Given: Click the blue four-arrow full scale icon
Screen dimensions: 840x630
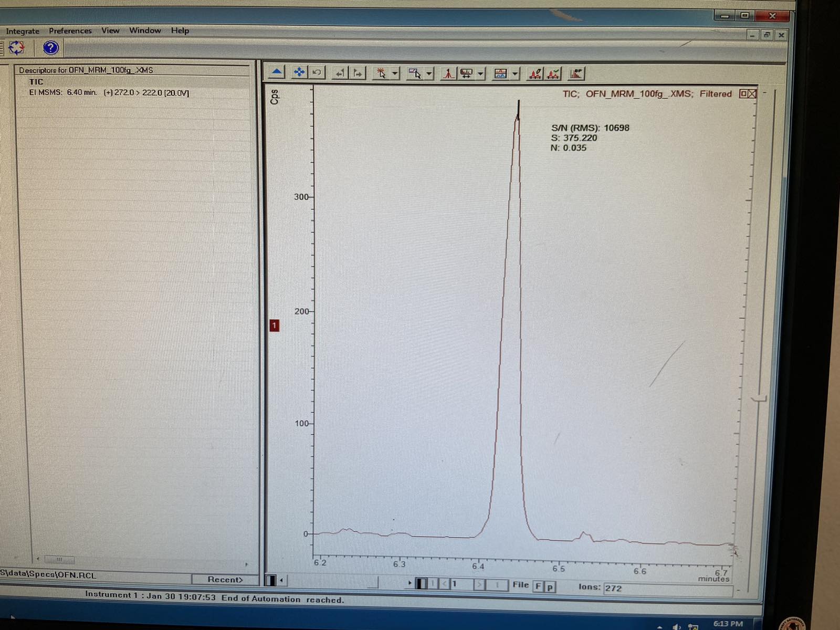Looking at the screenshot, I should pos(299,72).
